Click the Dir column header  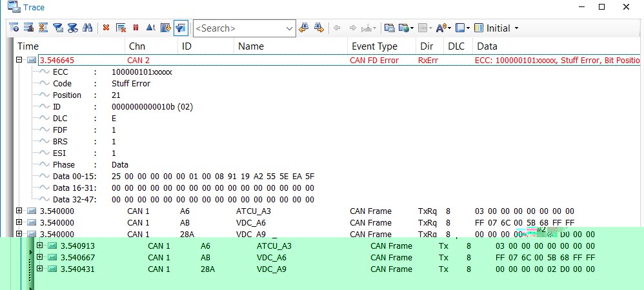coord(430,46)
